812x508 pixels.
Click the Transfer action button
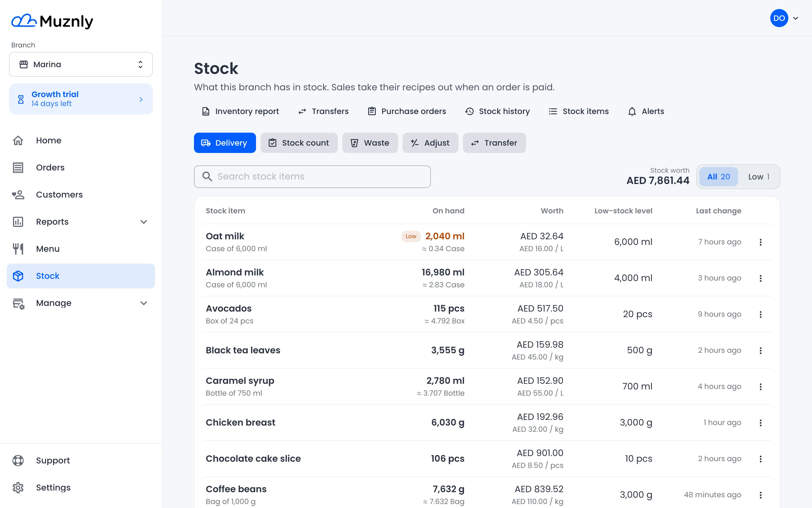[494, 143]
